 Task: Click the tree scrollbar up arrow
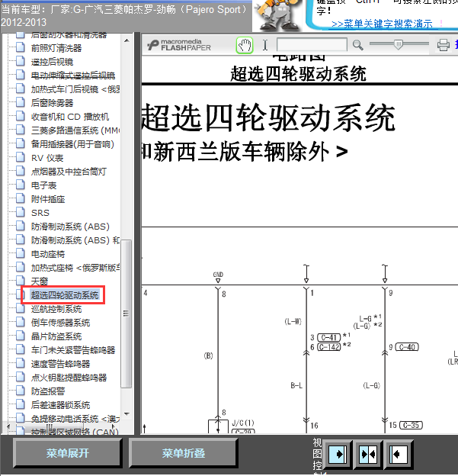pos(127,40)
